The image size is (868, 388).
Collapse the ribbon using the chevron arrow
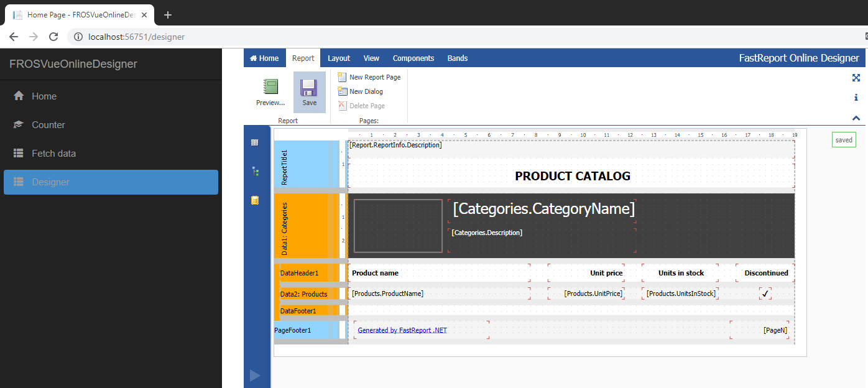tap(856, 118)
